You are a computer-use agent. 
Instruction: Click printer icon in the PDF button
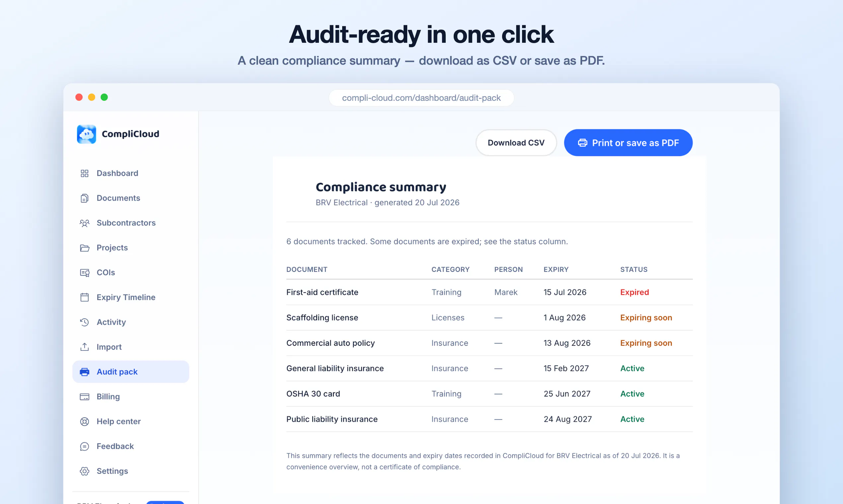point(582,143)
